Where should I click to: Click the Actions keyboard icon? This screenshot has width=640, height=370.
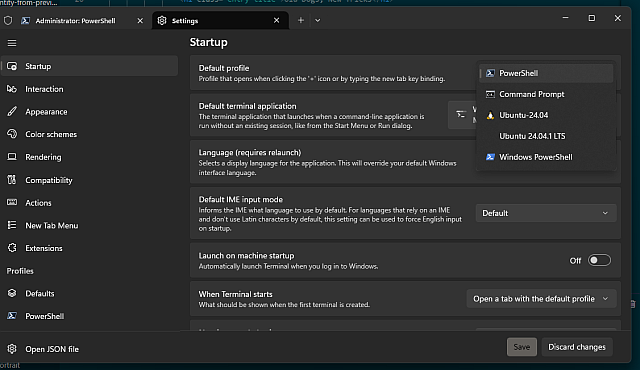(x=12, y=202)
